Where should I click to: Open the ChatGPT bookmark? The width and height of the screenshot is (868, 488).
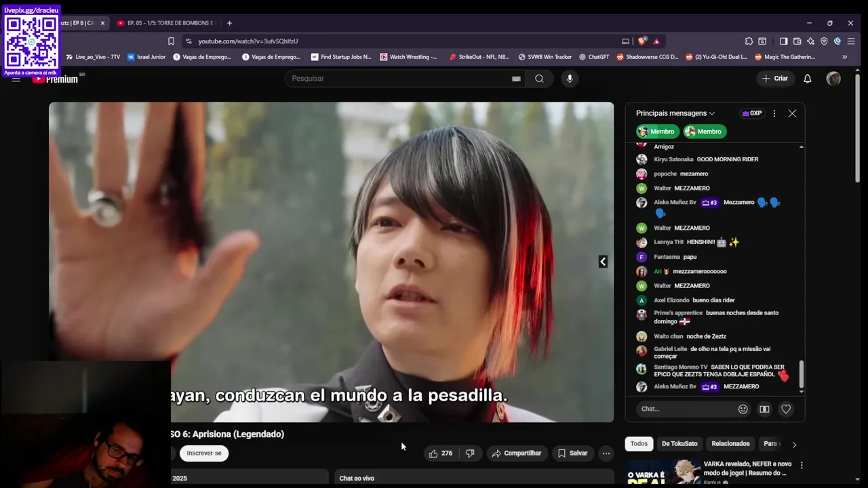pos(593,57)
